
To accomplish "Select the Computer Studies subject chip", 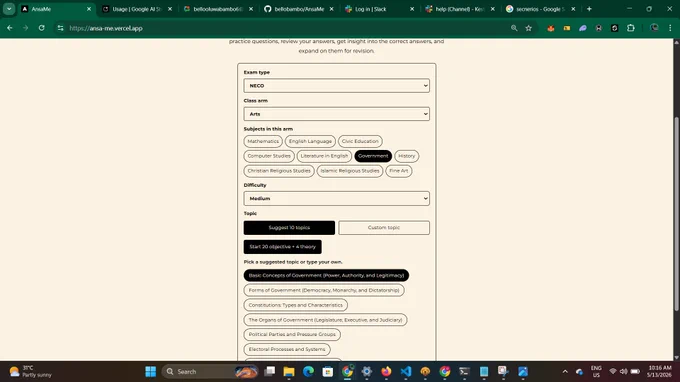I will (x=269, y=156).
